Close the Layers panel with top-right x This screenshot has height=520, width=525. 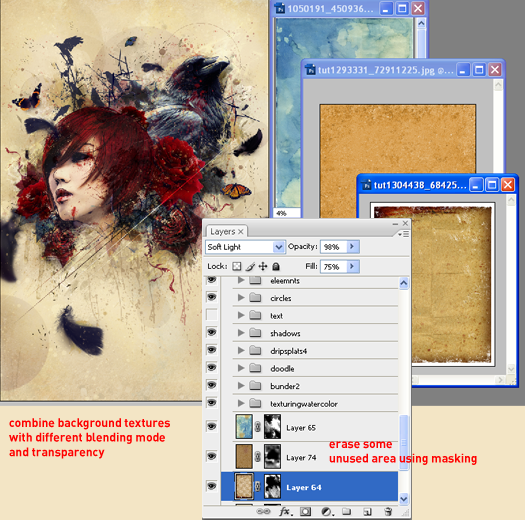[x=405, y=223]
